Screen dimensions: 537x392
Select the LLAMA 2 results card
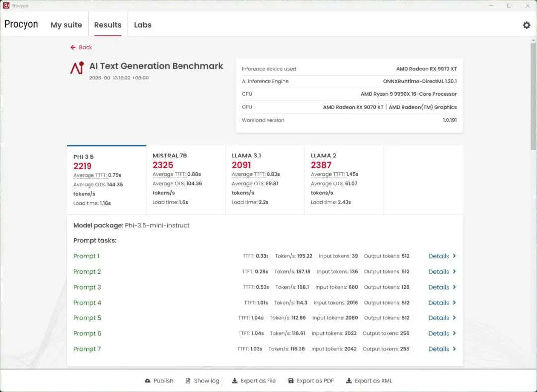pyautogui.click(x=344, y=179)
